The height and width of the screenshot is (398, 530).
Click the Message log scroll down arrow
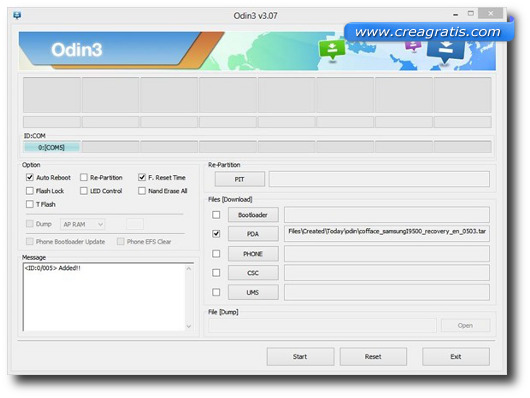tap(189, 326)
